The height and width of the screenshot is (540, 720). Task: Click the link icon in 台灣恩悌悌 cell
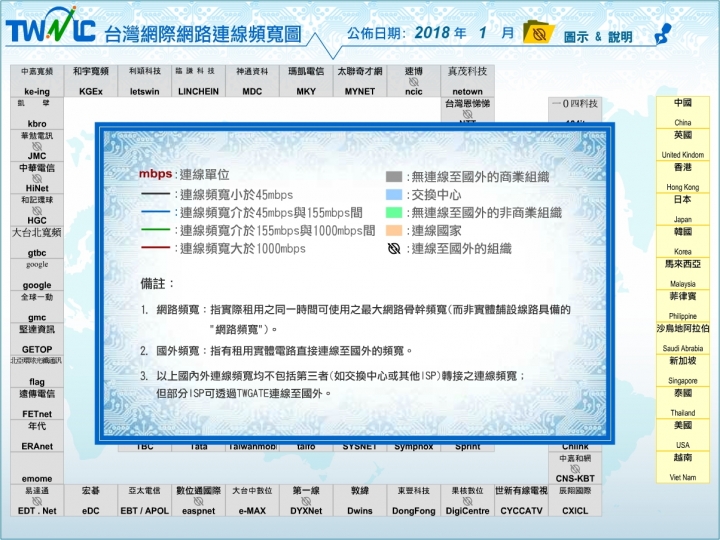pos(467,113)
